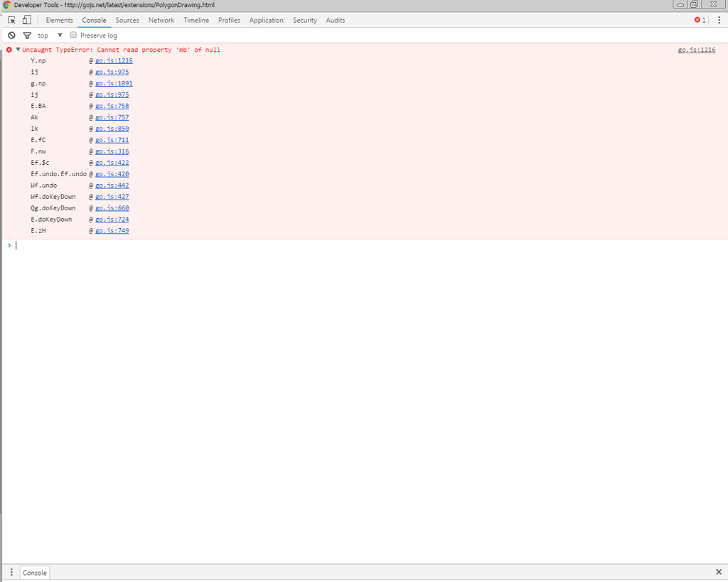728x582 pixels.
Task: Open the console filter icon
Action: [x=27, y=35]
